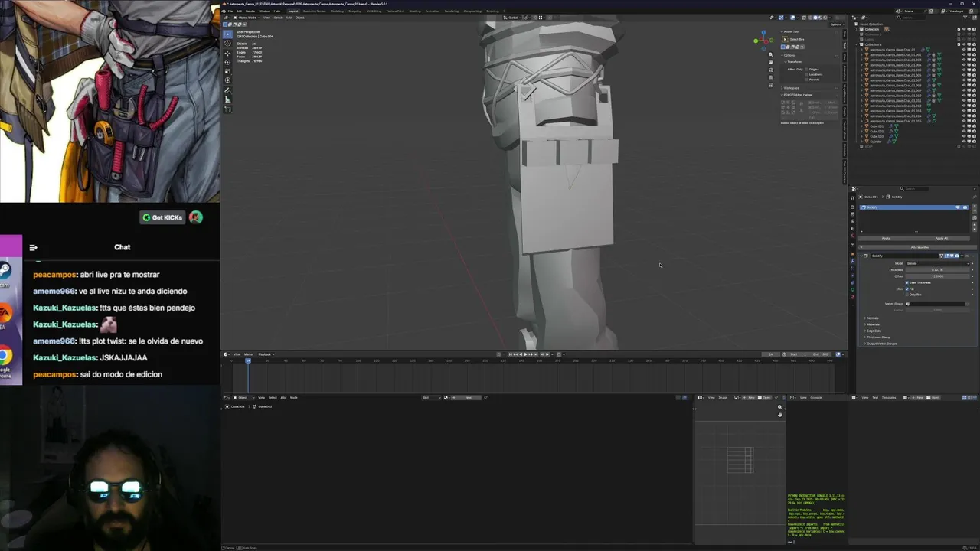Click the Apply All button
The image size is (980, 551).
tap(942, 238)
